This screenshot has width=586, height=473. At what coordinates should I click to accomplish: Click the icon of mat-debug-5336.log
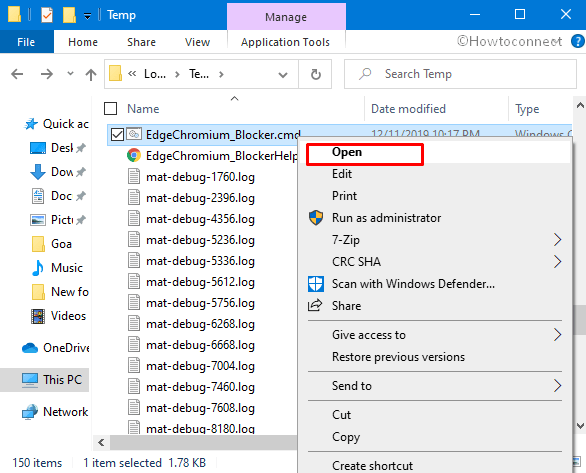click(x=134, y=260)
